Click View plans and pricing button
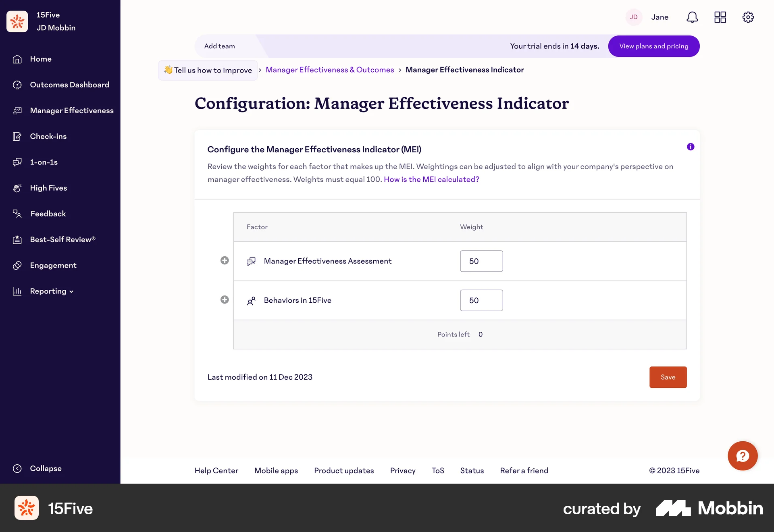The height and width of the screenshot is (532, 774). pyautogui.click(x=653, y=46)
